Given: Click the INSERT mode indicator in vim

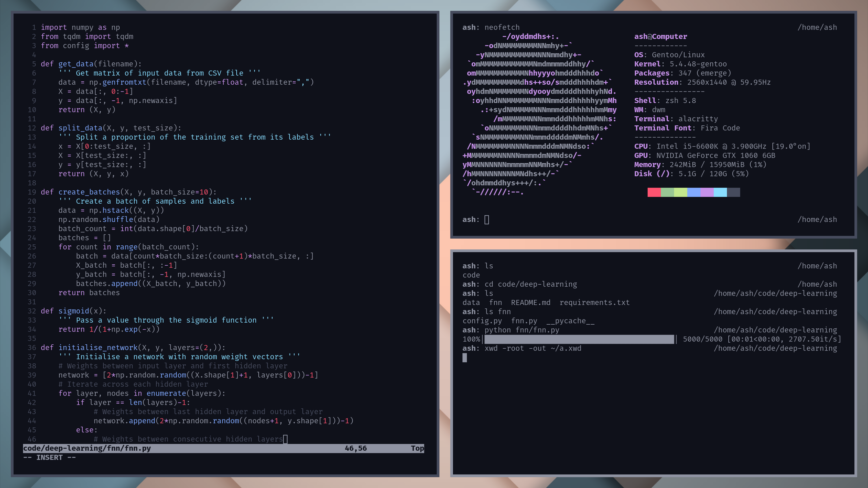Looking at the screenshot, I should [x=50, y=458].
